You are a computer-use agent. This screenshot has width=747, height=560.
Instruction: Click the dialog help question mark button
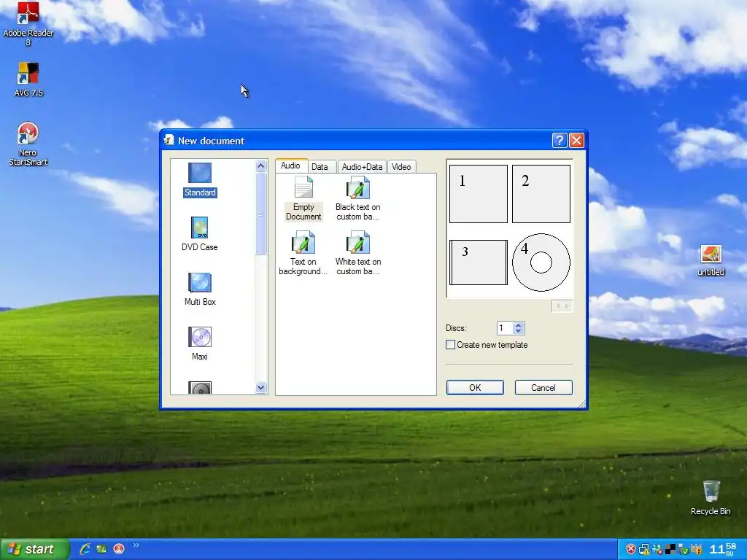[560, 141]
